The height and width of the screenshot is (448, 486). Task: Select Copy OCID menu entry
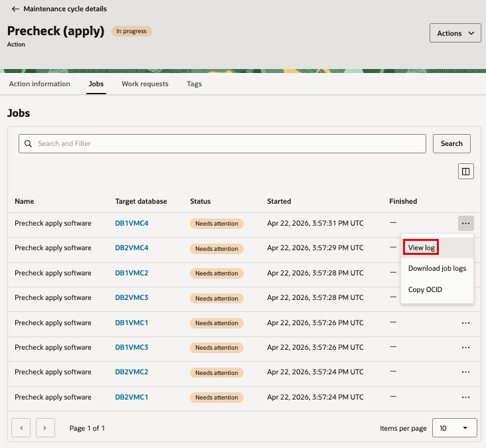click(437, 289)
